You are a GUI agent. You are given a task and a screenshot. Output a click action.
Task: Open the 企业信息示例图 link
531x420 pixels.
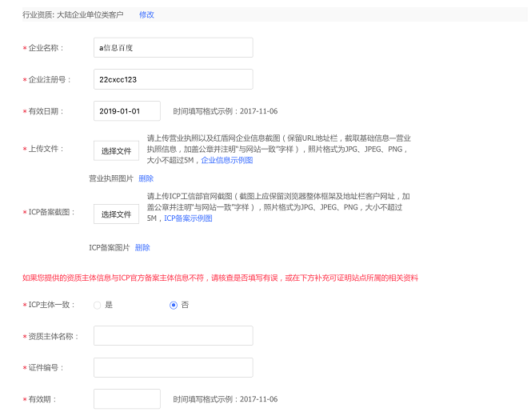226,160
